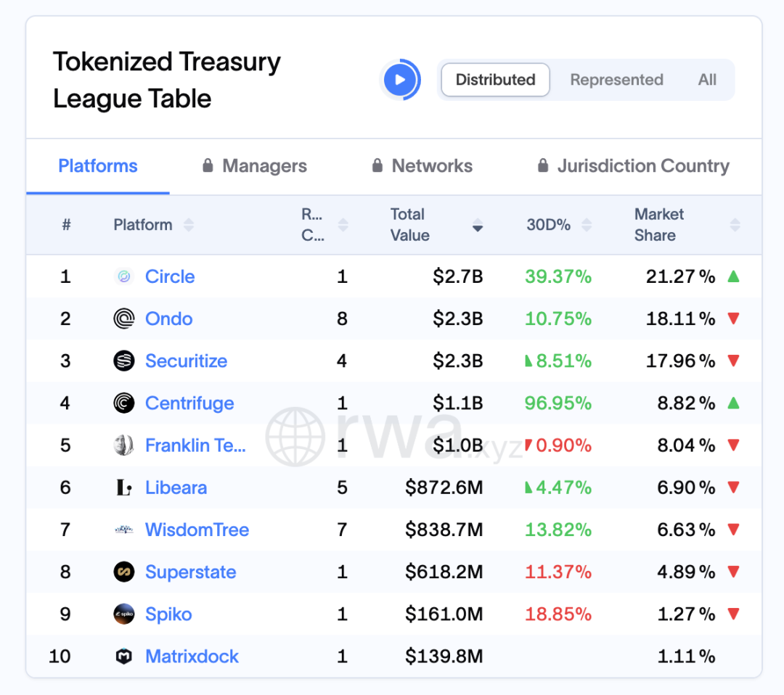
Task: Select the Distributed view toggle
Action: [x=495, y=80]
